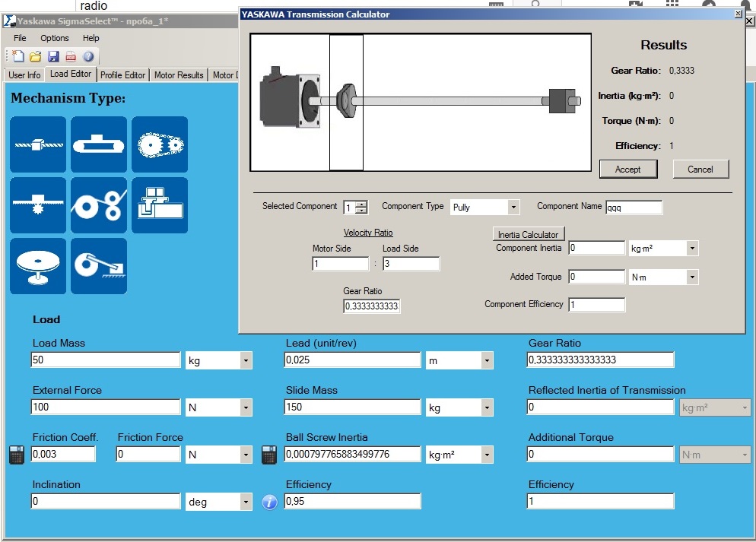756x542 pixels.
Task: Click the New file toolbar icon
Action: tap(18, 56)
